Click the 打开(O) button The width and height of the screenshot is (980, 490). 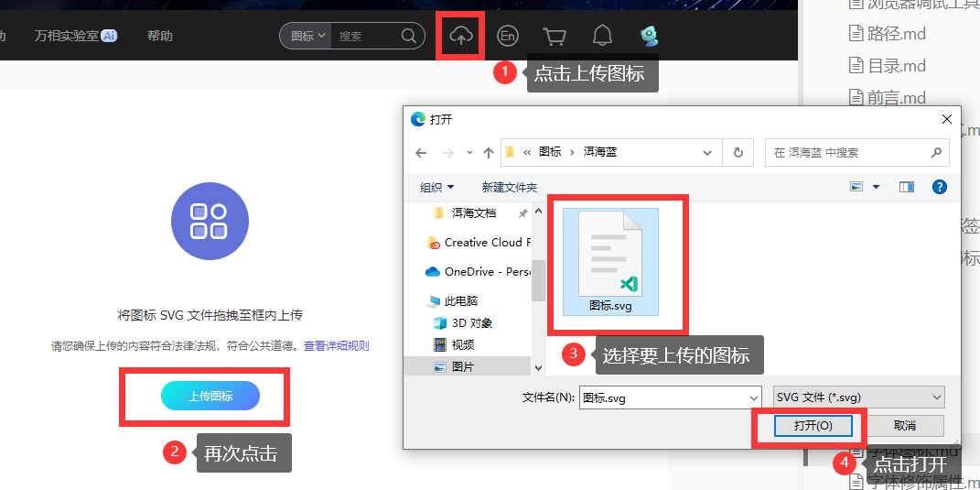(x=813, y=426)
